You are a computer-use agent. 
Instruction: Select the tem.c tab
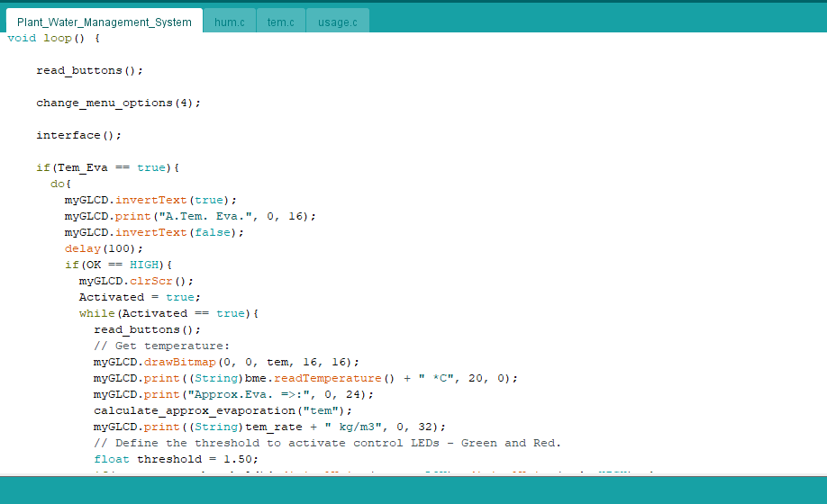pyautogui.click(x=280, y=22)
